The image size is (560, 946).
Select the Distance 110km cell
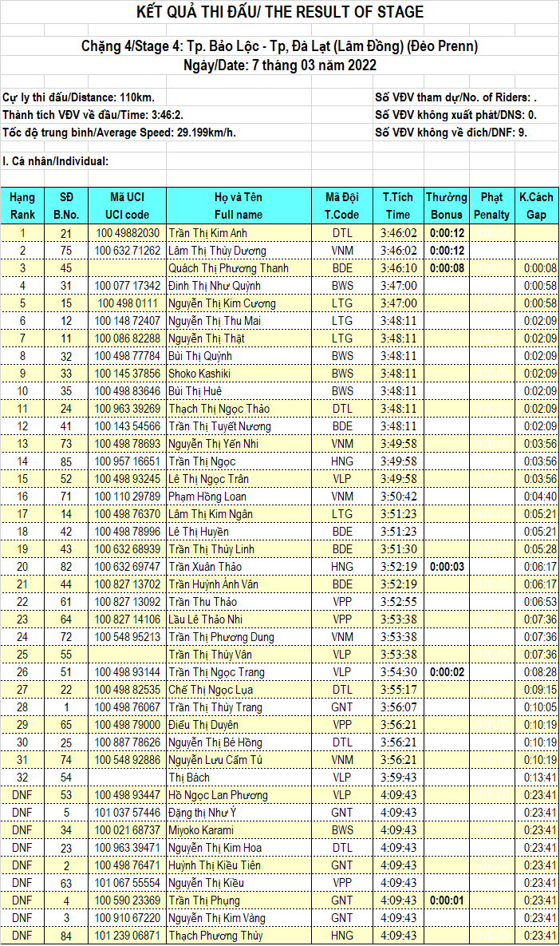click(x=79, y=97)
